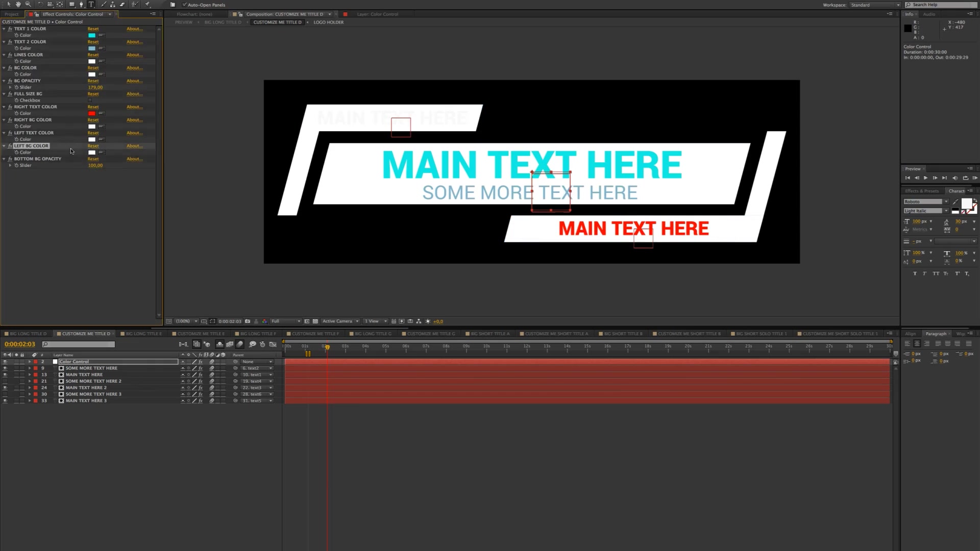Toggle visibility of MAIN TEXT HERE layer
980x551 pixels.
6,375
